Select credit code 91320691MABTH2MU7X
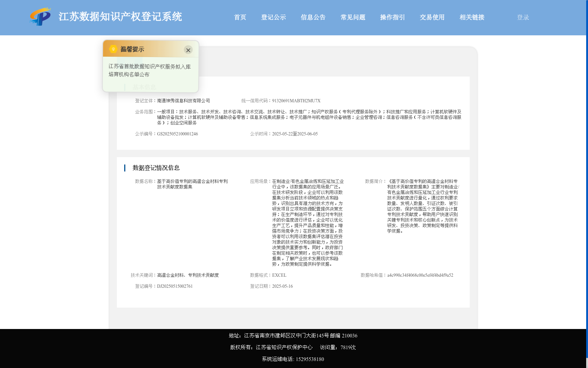This screenshot has width=588, height=368. (296, 101)
